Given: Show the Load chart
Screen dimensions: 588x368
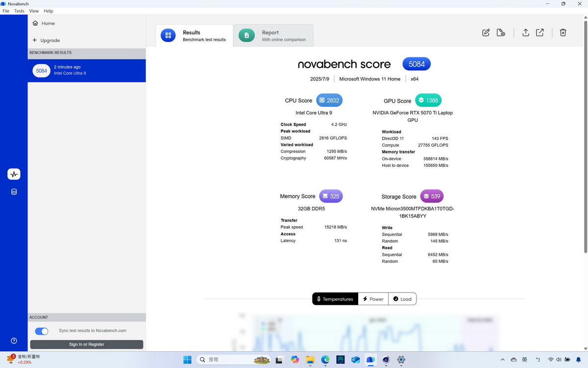Looking at the screenshot, I should (402, 299).
